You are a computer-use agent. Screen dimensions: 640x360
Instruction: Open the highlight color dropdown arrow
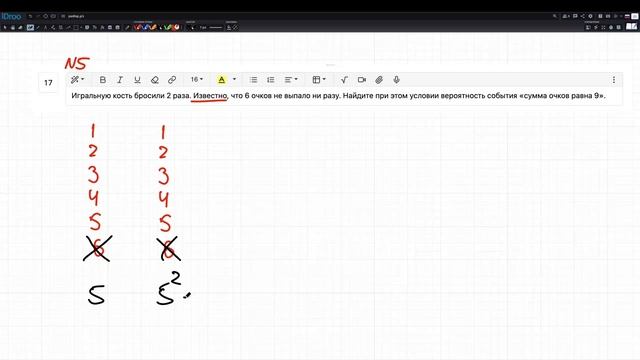(234, 79)
